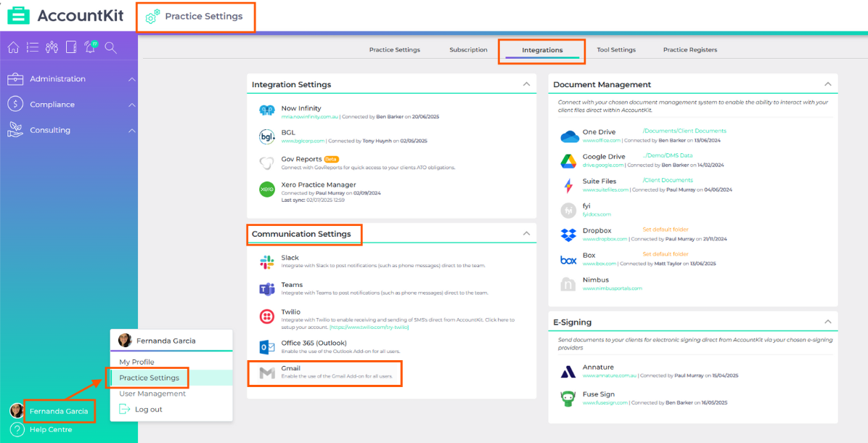
Task: Click the Compliance dollar icon
Action: (15, 104)
